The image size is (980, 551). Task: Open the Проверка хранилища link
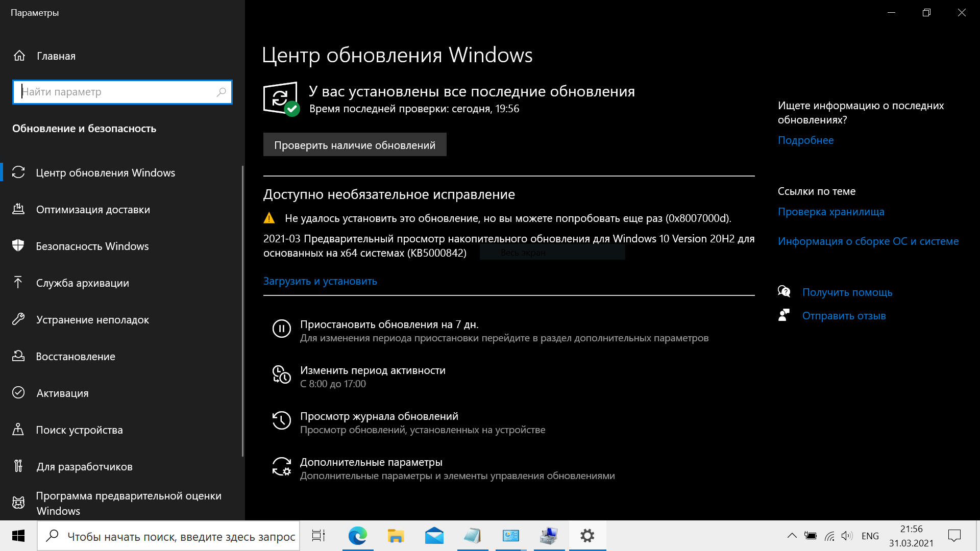[x=831, y=212]
